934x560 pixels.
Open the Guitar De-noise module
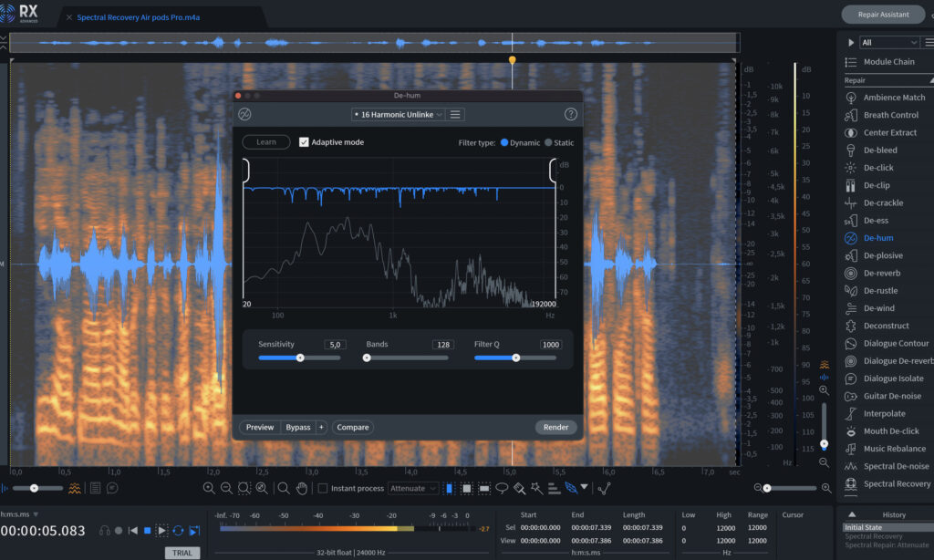[883, 396]
